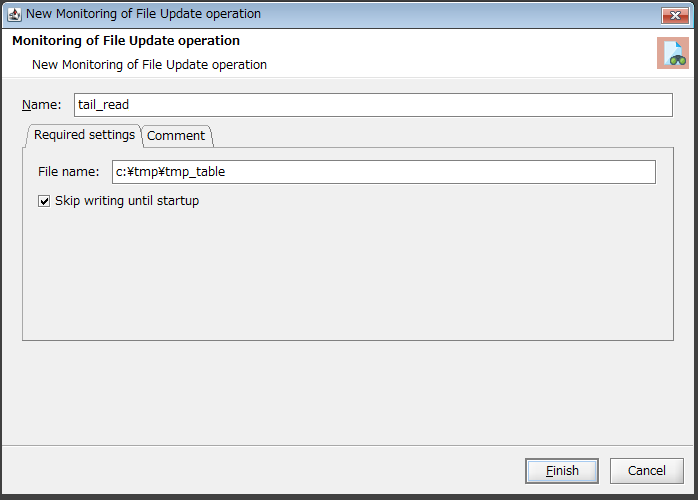Viewport: 698px width, 500px height.
Task: Click the bold 'Monitoring of File Update operation' heading
Action: pyautogui.click(x=126, y=41)
